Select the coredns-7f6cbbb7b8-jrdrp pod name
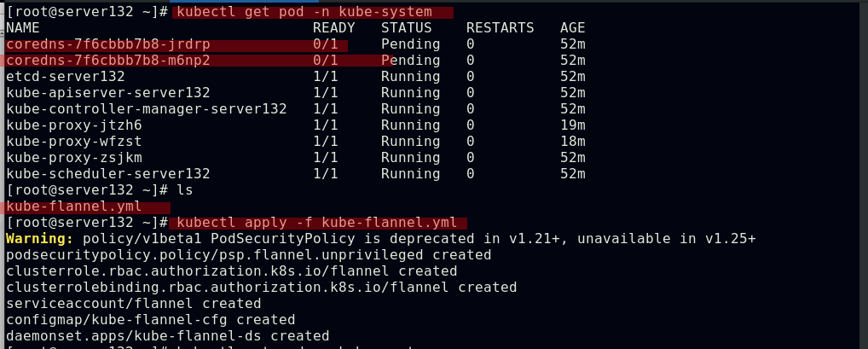Screen dimensions: 868x349 (x=107, y=44)
